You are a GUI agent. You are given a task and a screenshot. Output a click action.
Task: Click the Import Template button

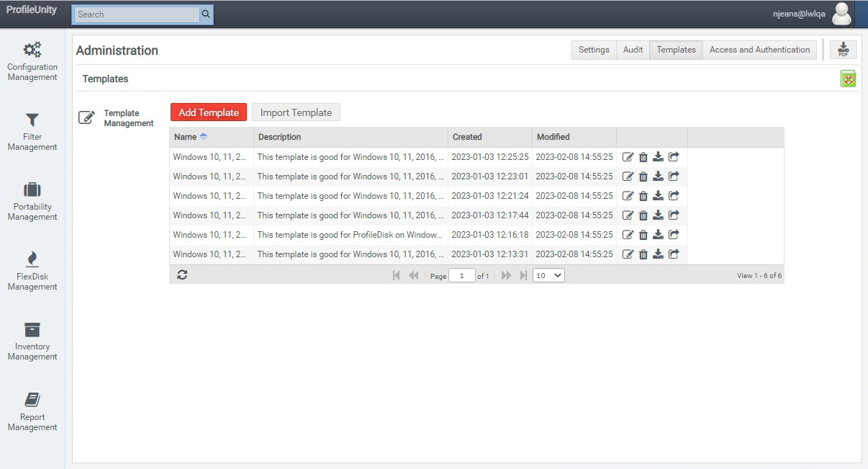(x=296, y=112)
